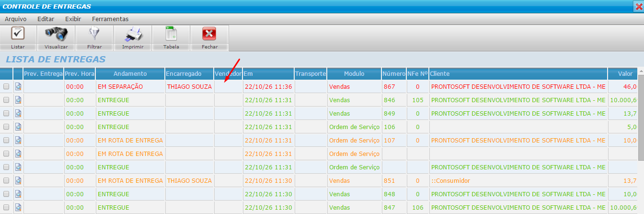Close the Controle de Entregas window
644x214 pixels.
click(x=639, y=6)
